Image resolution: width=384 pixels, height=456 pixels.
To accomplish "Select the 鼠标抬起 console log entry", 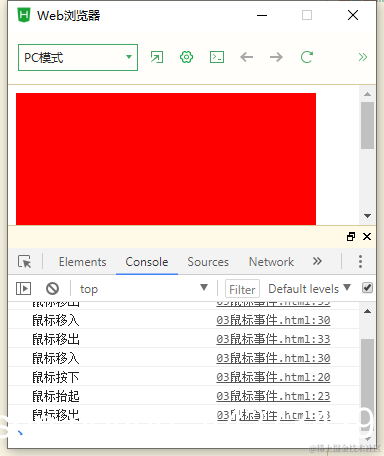I will (56, 396).
